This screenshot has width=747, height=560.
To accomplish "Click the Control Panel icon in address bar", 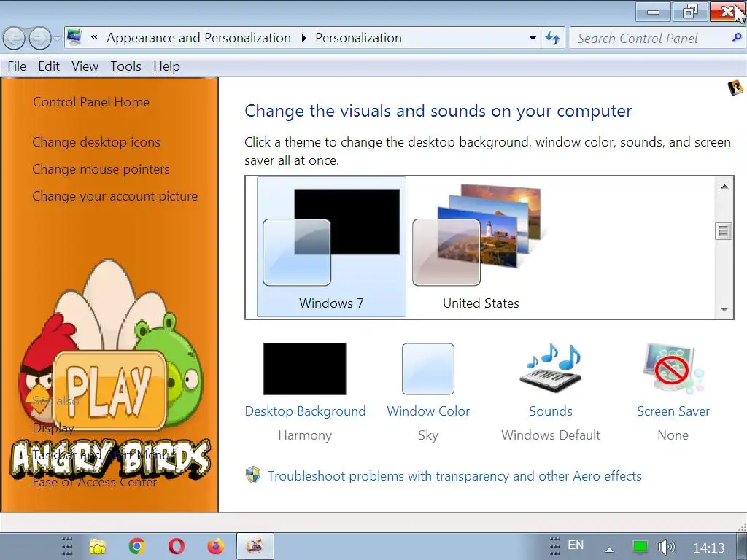I will click(74, 38).
